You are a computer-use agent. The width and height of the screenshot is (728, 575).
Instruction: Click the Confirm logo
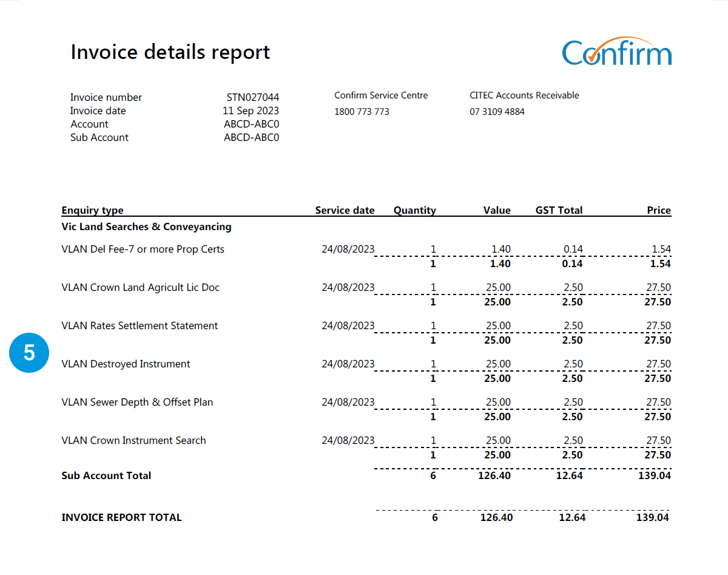[616, 52]
